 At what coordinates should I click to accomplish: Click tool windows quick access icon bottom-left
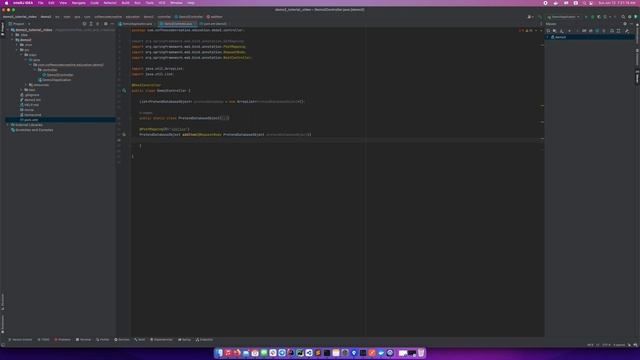click(x=3, y=345)
